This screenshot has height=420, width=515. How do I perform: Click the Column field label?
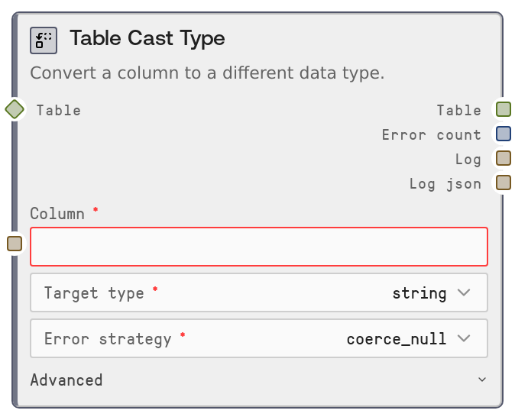click(x=57, y=214)
